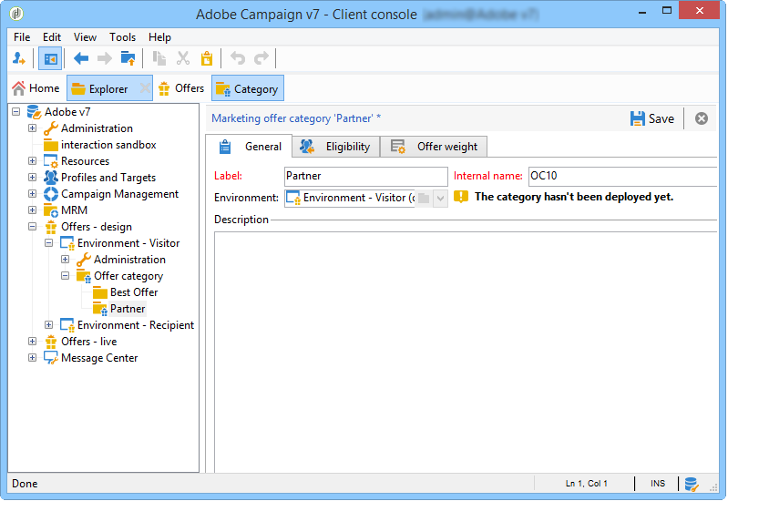Expand the Resources node
The width and height of the screenshot is (769, 532).
pos(33,161)
